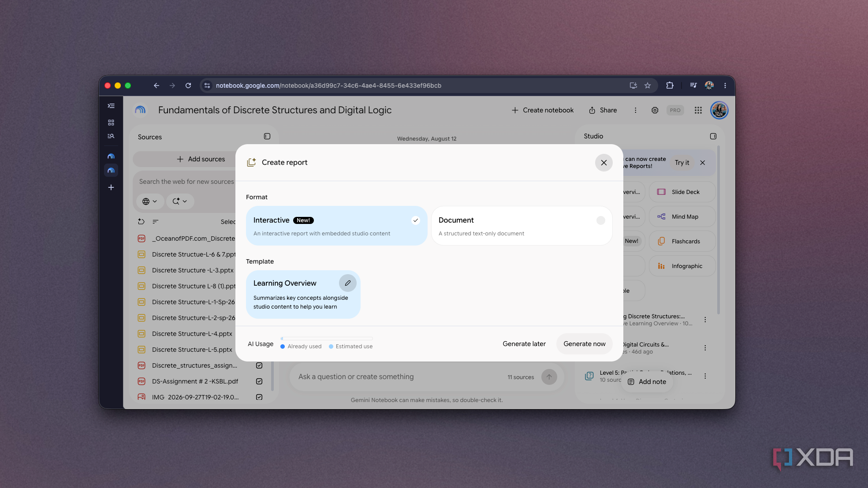This screenshot has height=488, width=868.
Task: Toggle IMG 2026-09-27 source checkbox
Action: point(259,397)
